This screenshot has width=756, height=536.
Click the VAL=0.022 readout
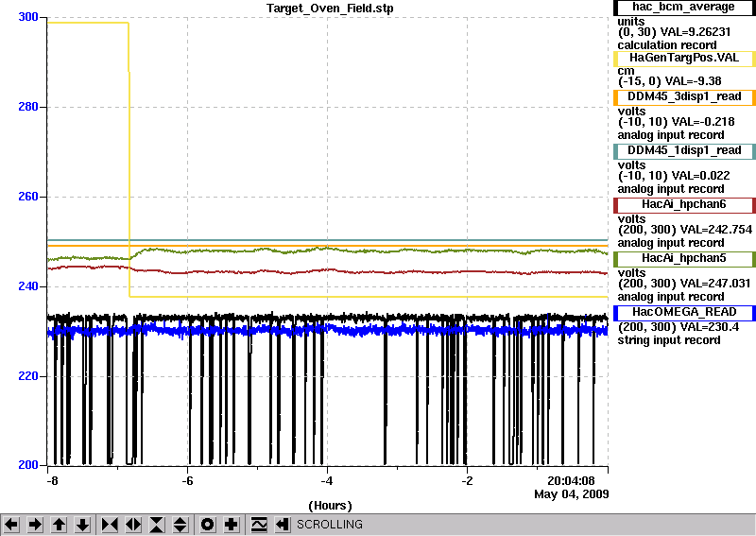pos(699,176)
